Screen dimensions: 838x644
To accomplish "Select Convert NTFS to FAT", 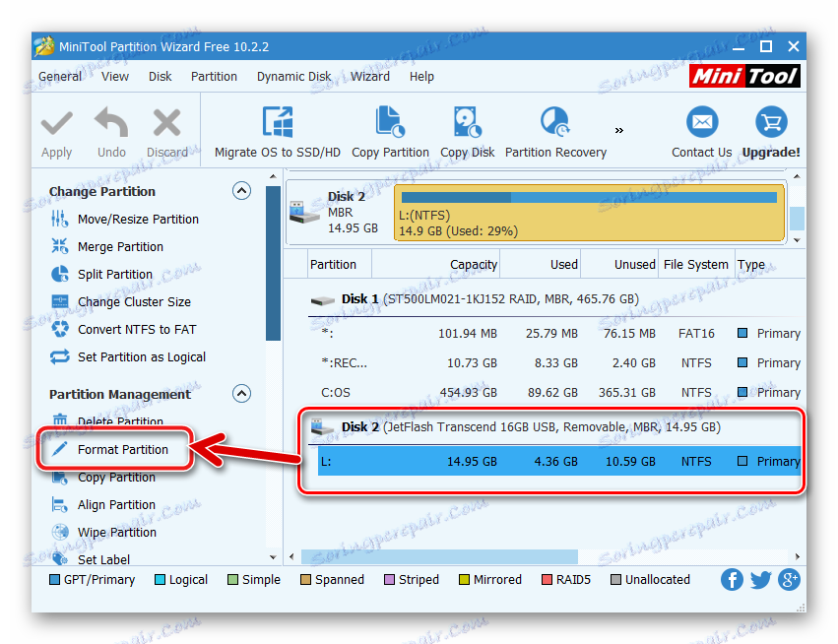I will (x=123, y=329).
